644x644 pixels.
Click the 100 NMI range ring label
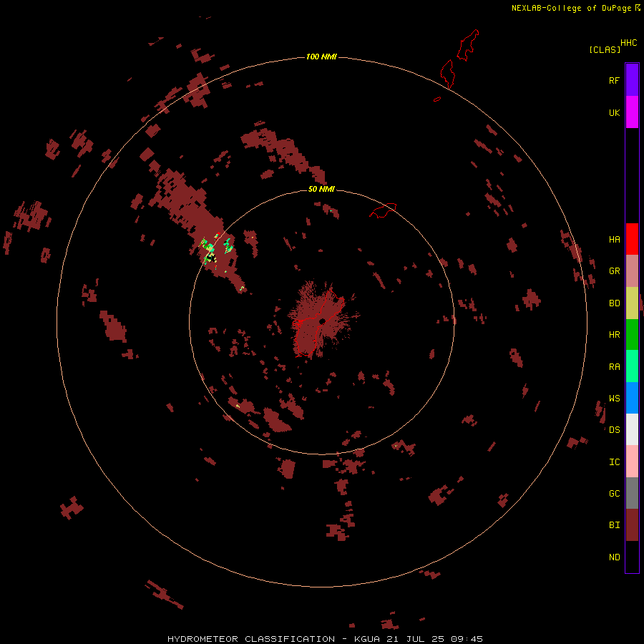(x=321, y=57)
